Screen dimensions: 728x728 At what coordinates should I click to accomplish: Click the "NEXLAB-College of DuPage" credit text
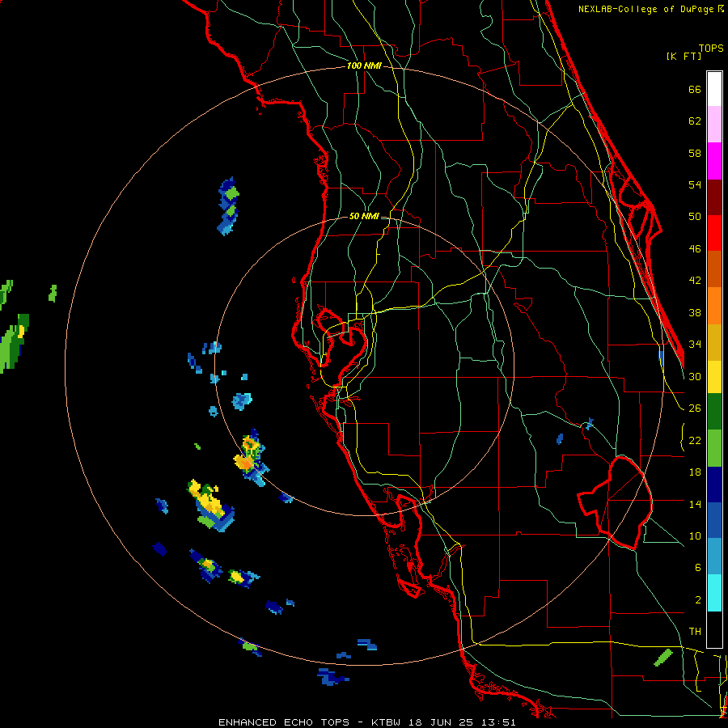[x=647, y=9]
